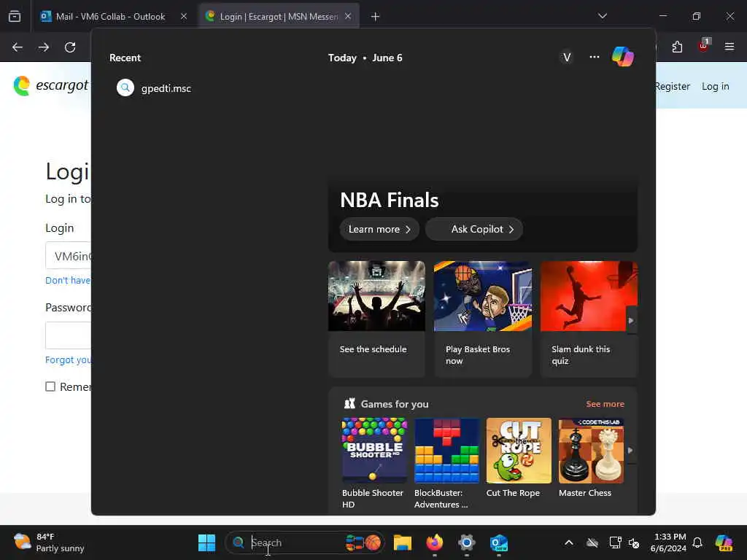Click the browser back arrow

click(18, 47)
